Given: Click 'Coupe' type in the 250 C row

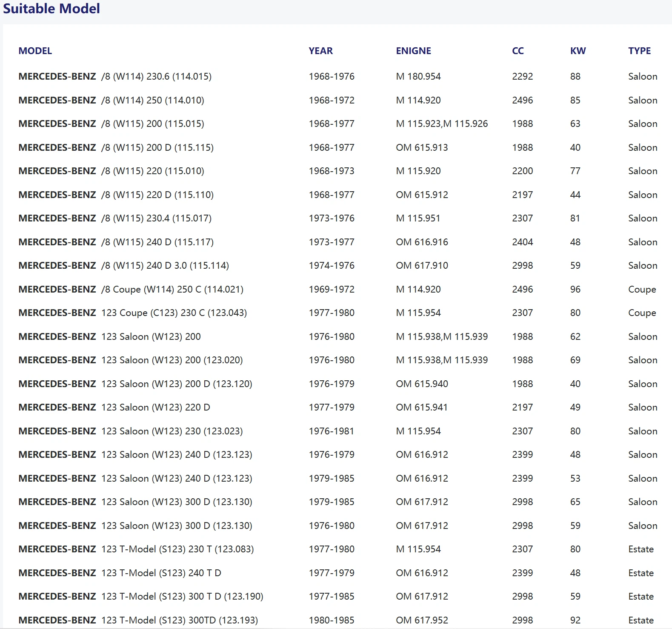Looking at the screenshot, I should coord(642,289).
